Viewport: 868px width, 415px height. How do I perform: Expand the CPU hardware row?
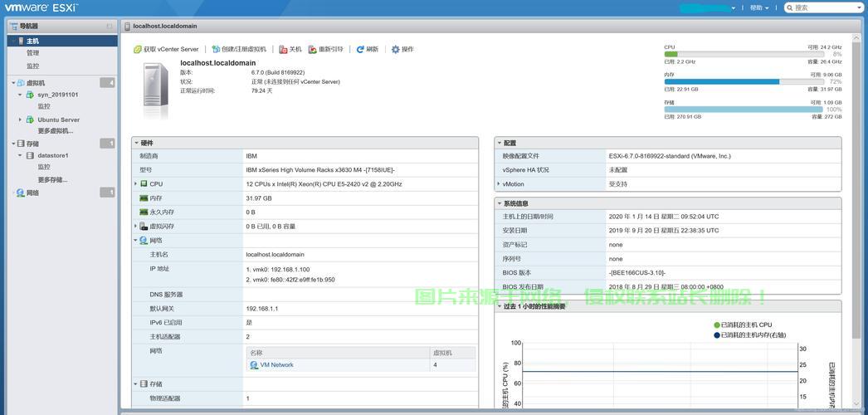coord(135,183)
